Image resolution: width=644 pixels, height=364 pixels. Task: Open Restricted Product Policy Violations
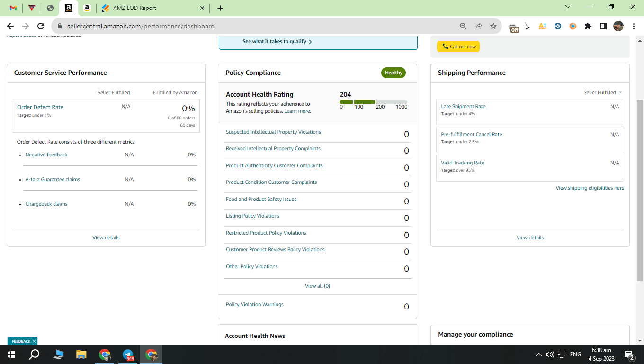pyautogui.click(x=266, y=233)
